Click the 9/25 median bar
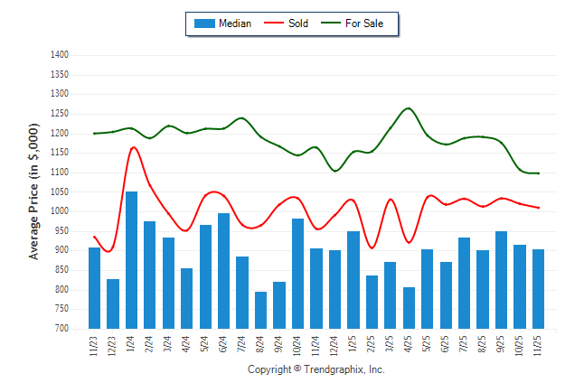The width and height of the screenshot is (584, 392). (x=502, y=280)
